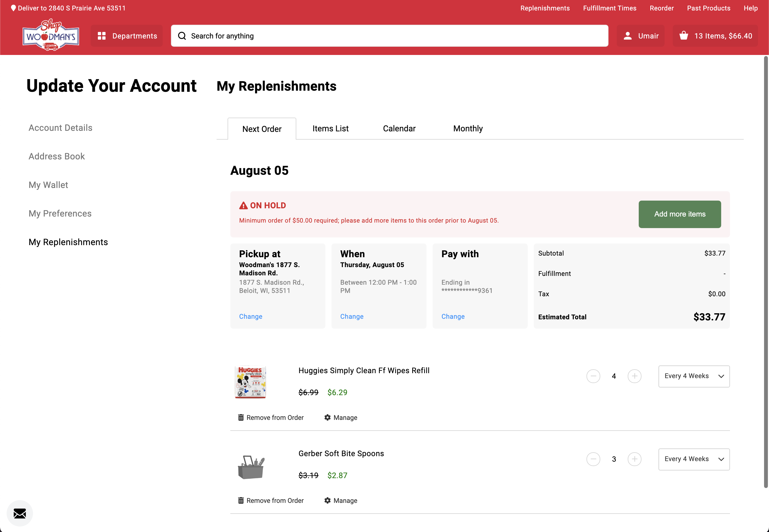The image size is (769, 532).
Task: Remove Huggies wipes from the order
Action: click(x=271, y=418)
